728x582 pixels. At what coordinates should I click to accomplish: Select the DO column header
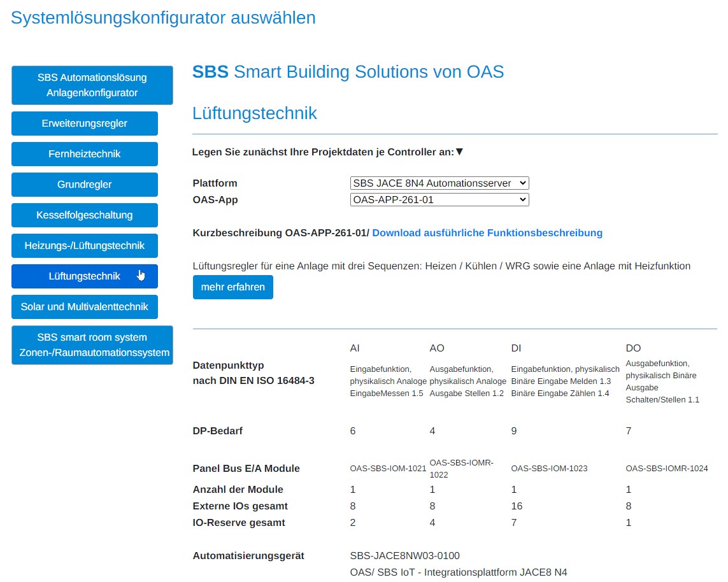pos(633,348)
